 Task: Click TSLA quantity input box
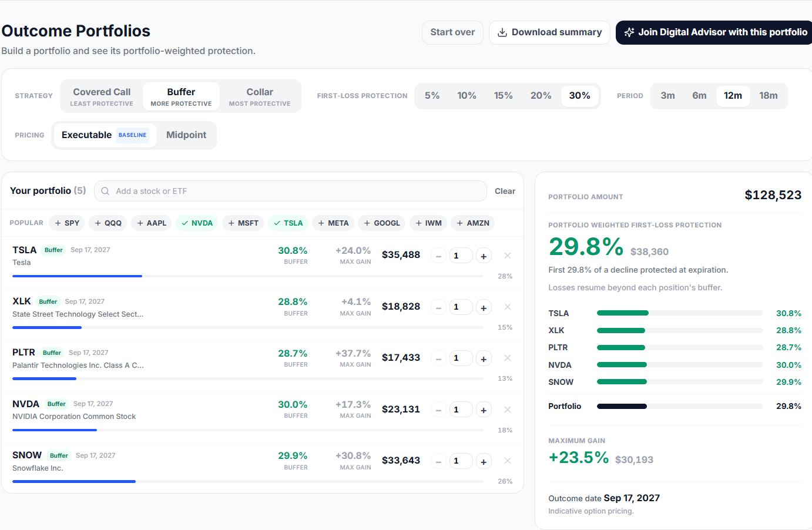coord(461,256)
